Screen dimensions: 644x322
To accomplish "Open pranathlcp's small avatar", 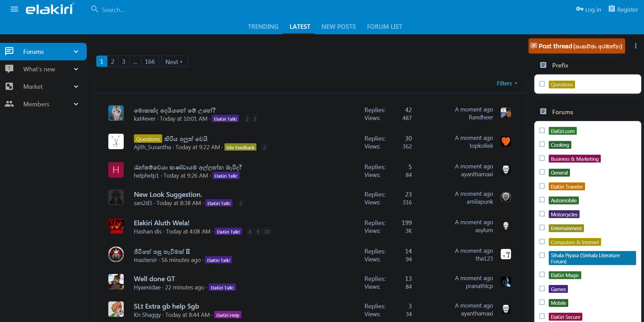I will pyautogui.click(x=506, y=282).
